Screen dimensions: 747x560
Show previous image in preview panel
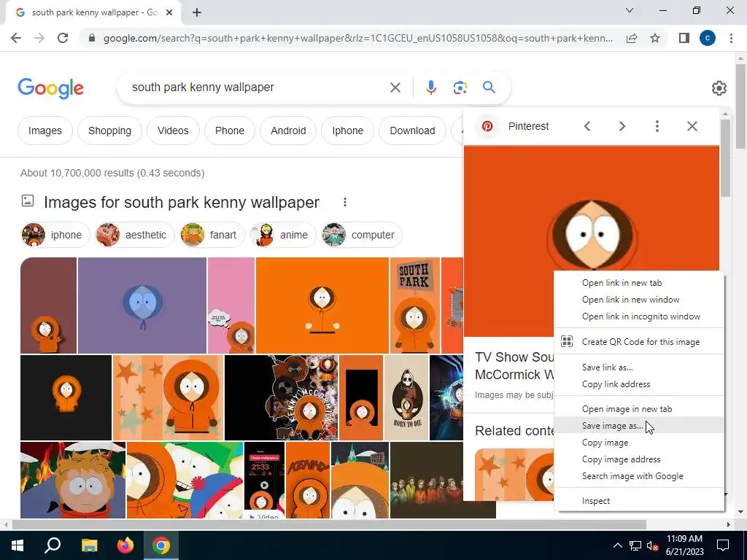tap(587, 126)
